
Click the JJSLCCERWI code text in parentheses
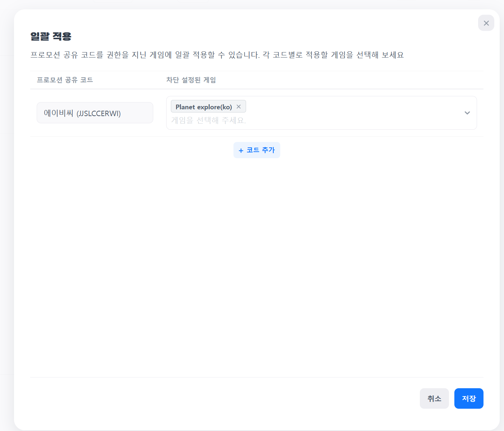(x=99, y=114)
